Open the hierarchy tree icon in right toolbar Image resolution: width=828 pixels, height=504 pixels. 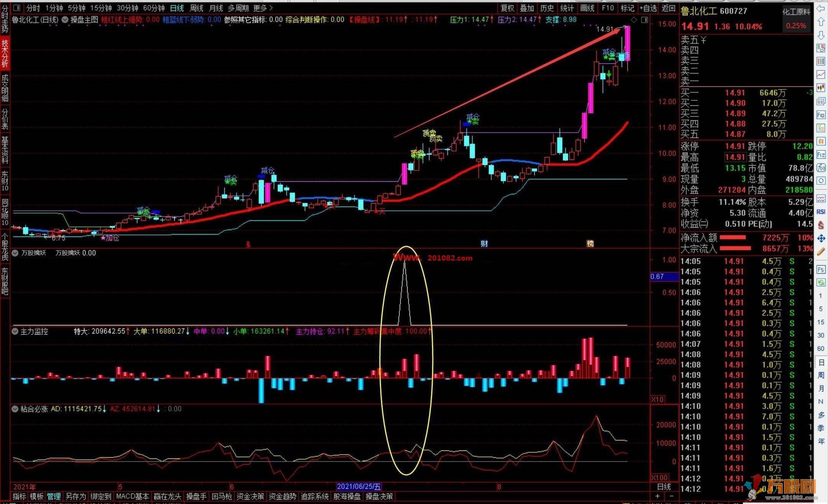[x=821, y=128]
